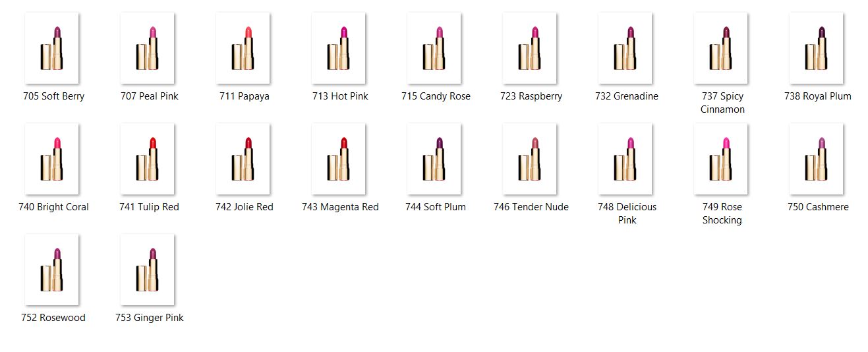Choose the 743 Magenta Red lipstick thumbnail
Screen dimensions: 868x352
pyautogui.click(x=339, y=159)
